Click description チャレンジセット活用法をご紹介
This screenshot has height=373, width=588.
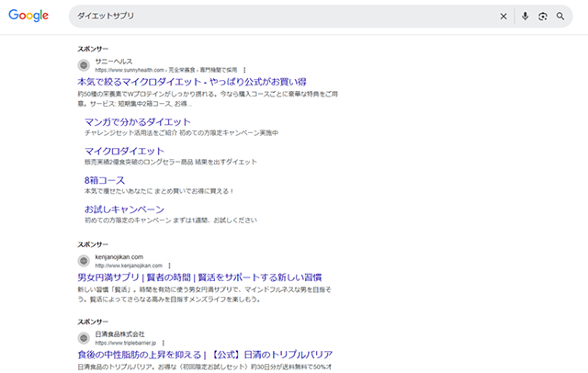pyautogui.click(x=182, y=133)
